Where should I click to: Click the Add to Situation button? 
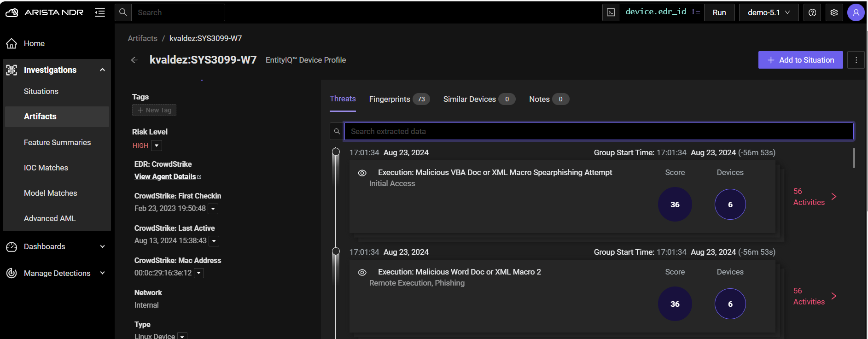coord(800,60)
